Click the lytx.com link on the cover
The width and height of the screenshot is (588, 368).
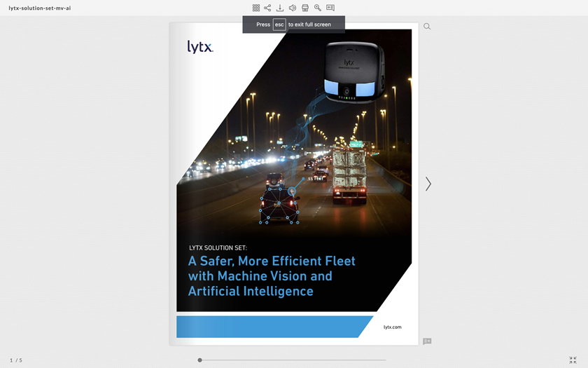393,327
